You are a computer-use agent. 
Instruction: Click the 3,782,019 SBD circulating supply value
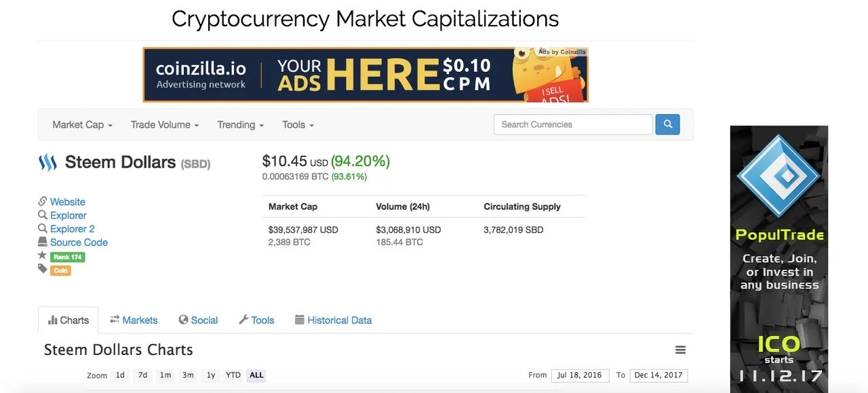pos(513,230)
